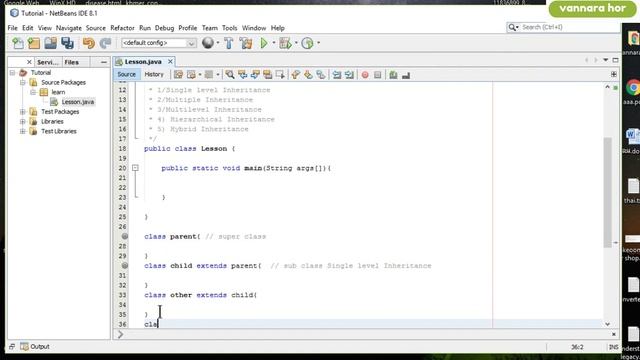The height and width of the screenshot is (360, 640).
Task: Click the Find Selection magnifier icon
Action: pos(230,75)
